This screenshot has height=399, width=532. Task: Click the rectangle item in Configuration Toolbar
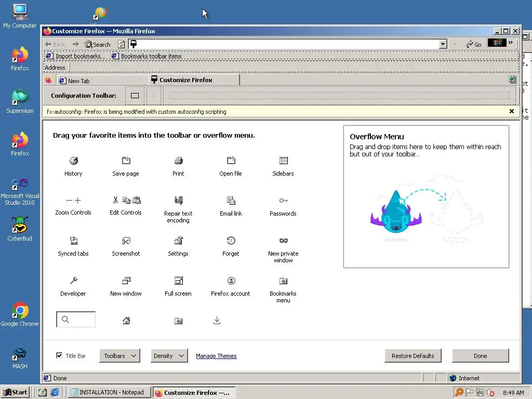135,96
